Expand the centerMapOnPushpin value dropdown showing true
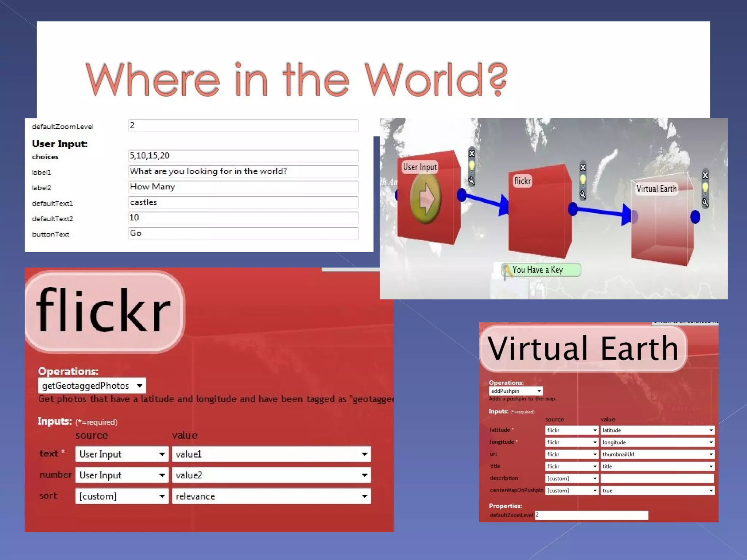 [x=657, y=490]
